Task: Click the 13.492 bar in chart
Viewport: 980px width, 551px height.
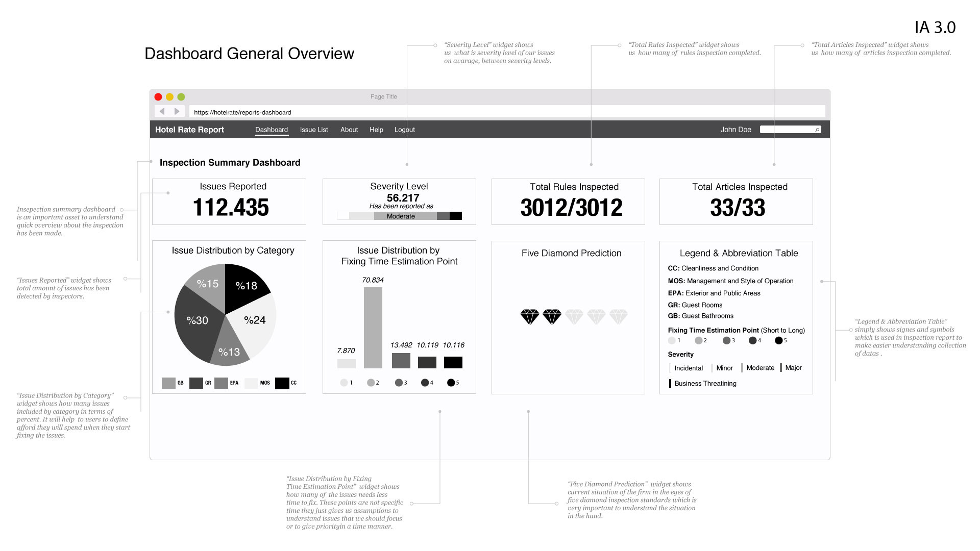Action: 401,361
